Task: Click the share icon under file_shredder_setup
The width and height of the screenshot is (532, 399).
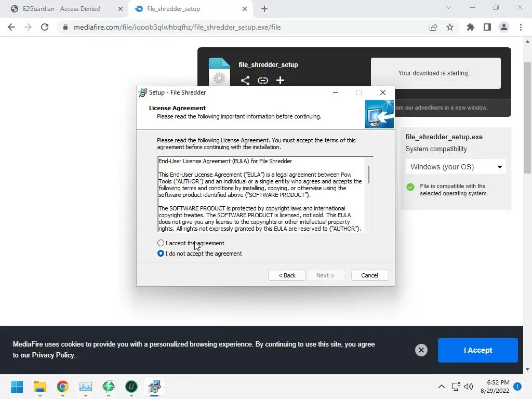Action: [245, 81]
